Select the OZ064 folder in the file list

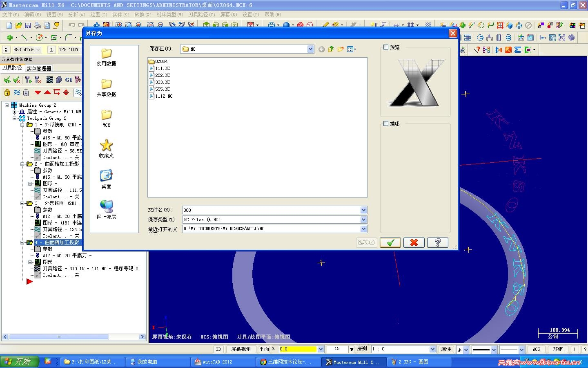pyautogui.click(x=158, y=61)
